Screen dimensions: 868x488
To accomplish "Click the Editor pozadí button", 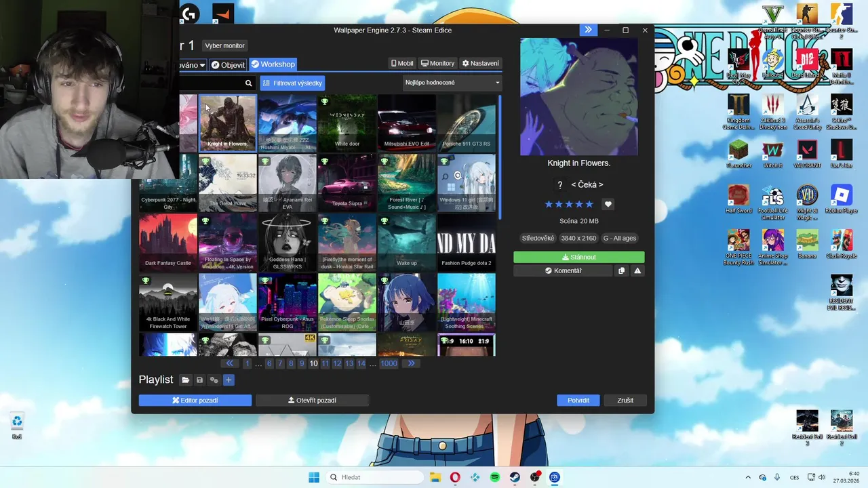I will click(195, 401).
